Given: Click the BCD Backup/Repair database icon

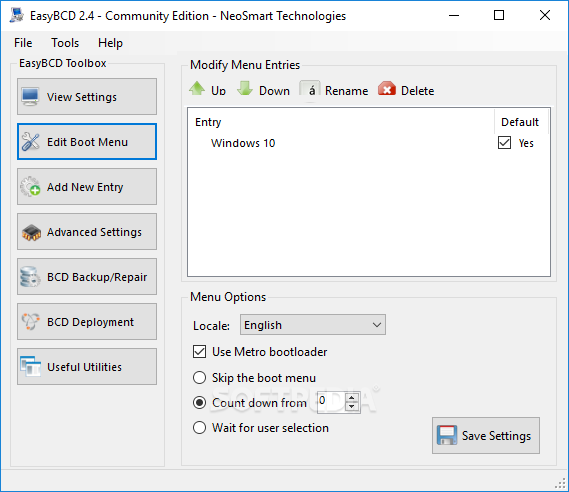Looking at the screenshot, I should [30, 277].
